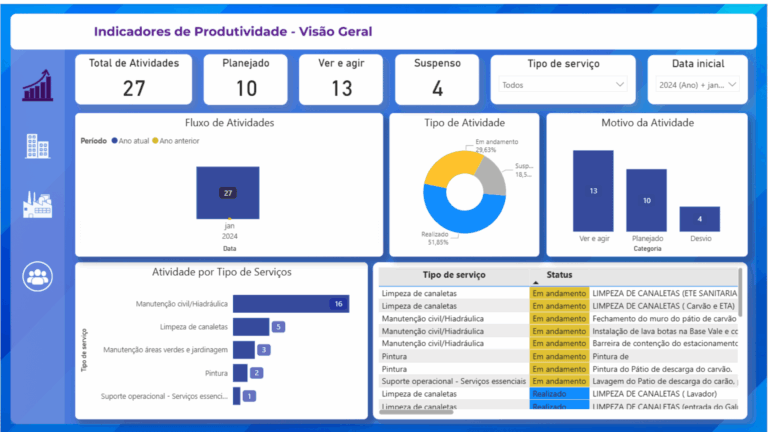Click Em andamento 29,63% donut label
Image resolution: width=768 pixels, height=432 pixels.
496,145
